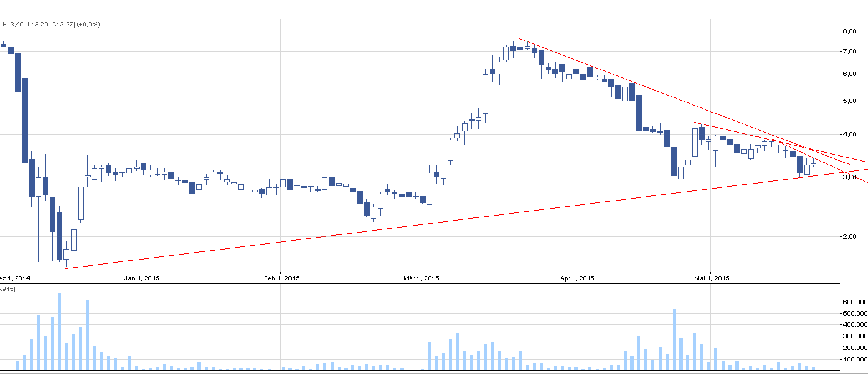Click the Mär 1, 2015 date label

tap(420, 278)
